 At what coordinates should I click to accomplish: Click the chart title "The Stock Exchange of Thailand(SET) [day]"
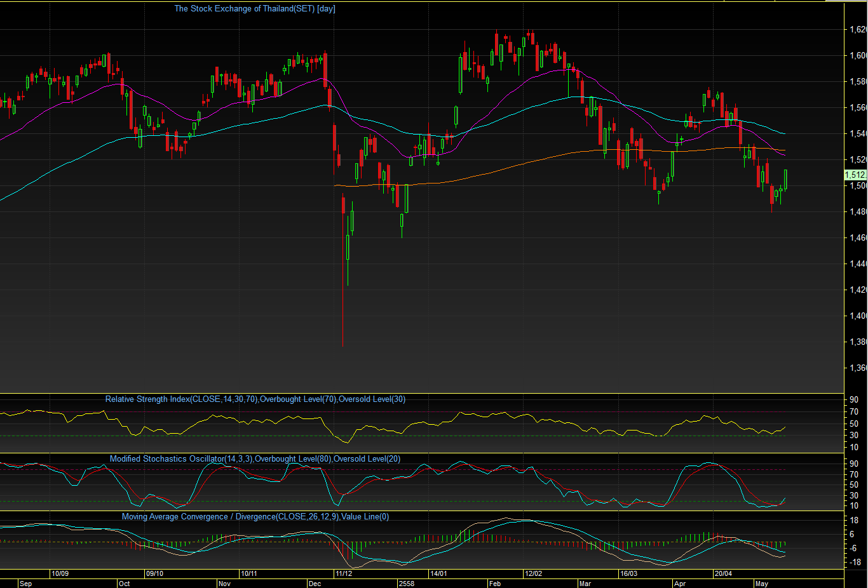point(255,9)
